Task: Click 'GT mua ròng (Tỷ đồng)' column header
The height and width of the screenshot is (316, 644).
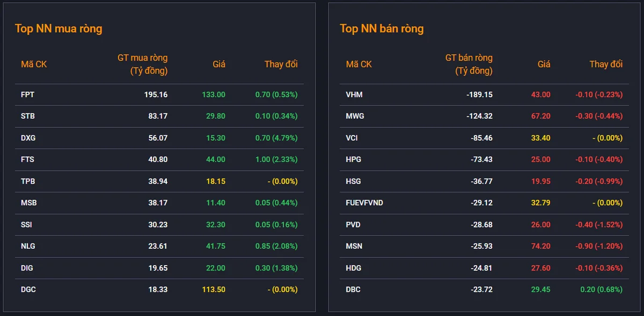Action: tap(142, 64)
